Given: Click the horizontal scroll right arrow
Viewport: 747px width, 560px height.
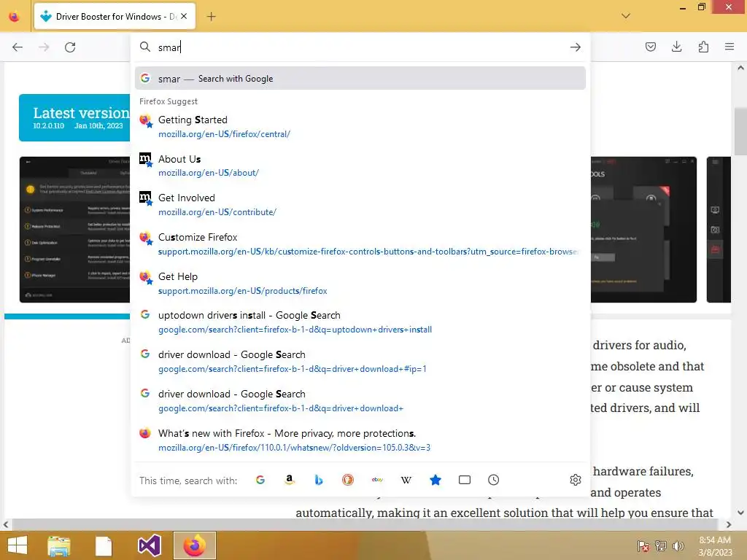Looking at the screenshot, I should [729, 525].
